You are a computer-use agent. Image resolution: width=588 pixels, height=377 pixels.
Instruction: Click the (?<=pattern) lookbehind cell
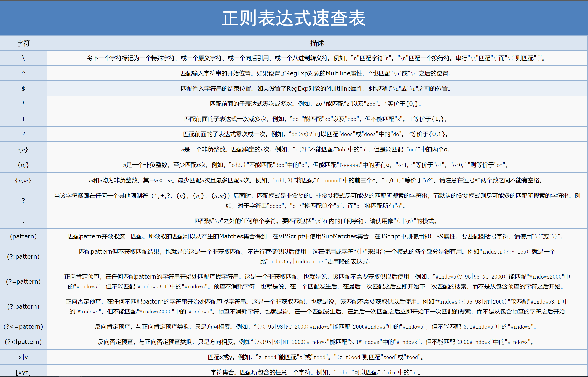[x=23, y=326]
